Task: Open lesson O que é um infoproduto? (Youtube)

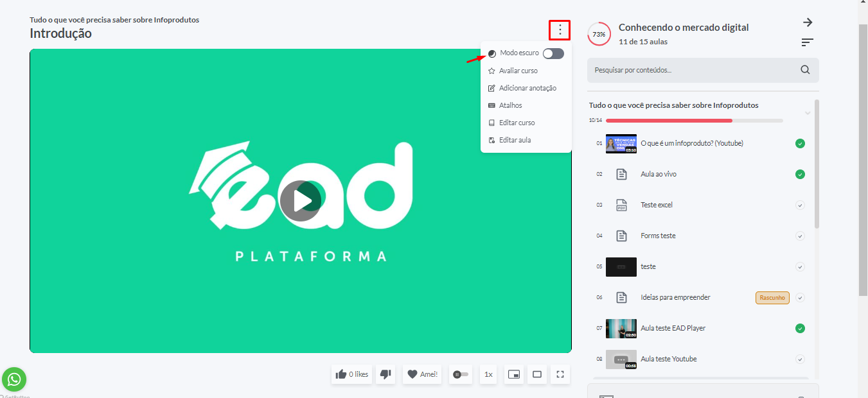Action: click(692, 143)
